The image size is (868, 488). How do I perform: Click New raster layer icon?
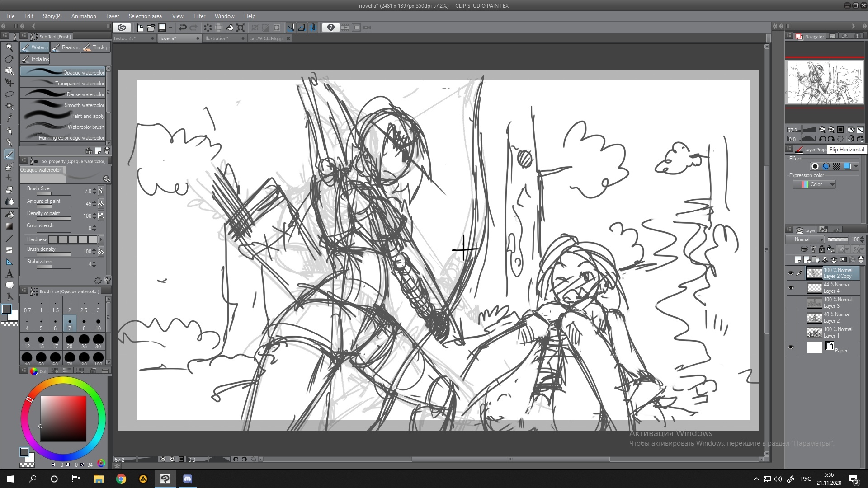pyautogui.click(x=797, y=259)
